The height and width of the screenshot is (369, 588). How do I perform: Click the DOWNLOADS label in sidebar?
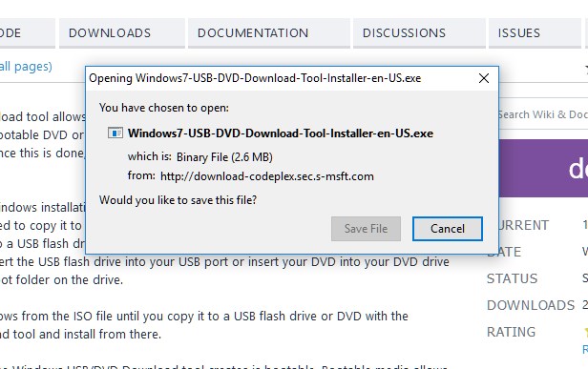click(531, 305)
